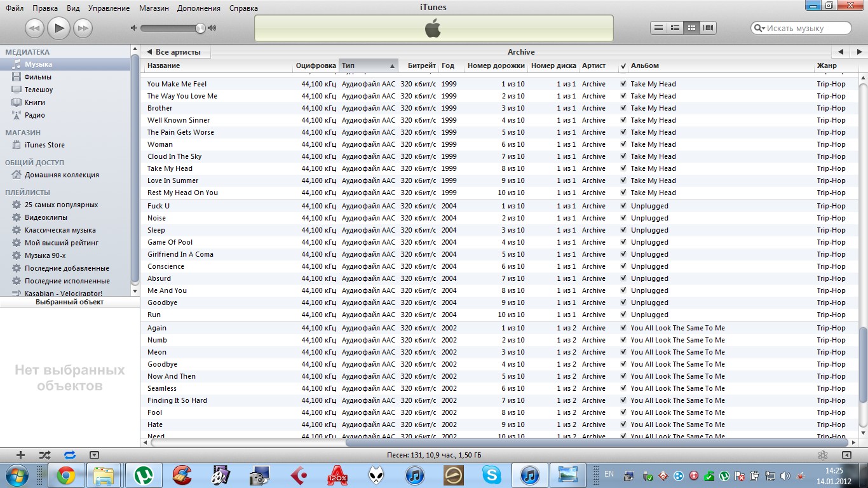Image resolution: width=868 pixels, height=488 pixels.
Task: Open the Магазин menu
Action: (154, 8)
